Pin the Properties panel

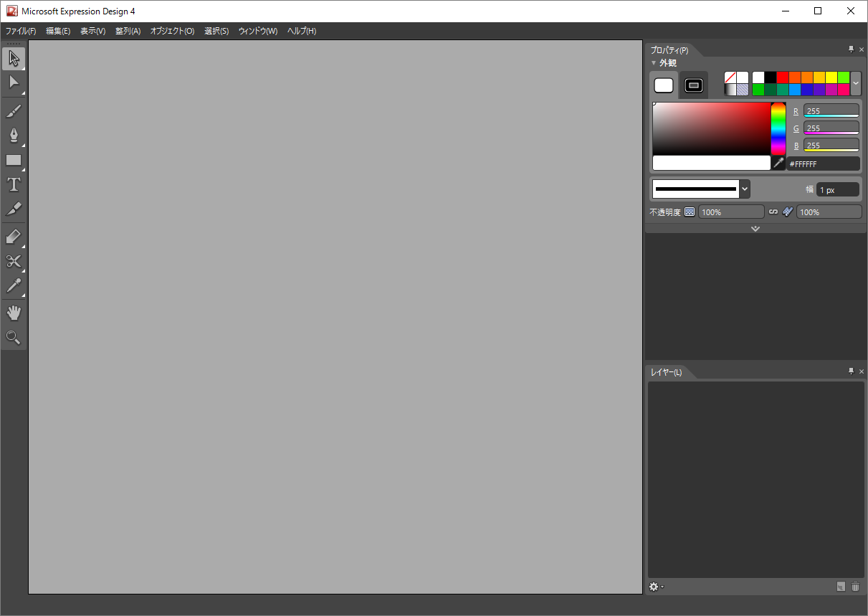coord(852,49)
